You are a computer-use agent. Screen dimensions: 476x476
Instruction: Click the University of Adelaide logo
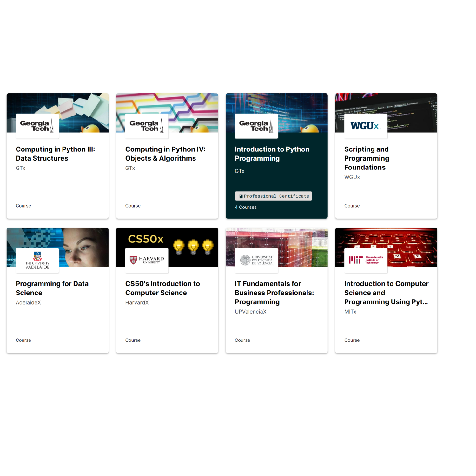pyautogui.click(x=37, y=261)
